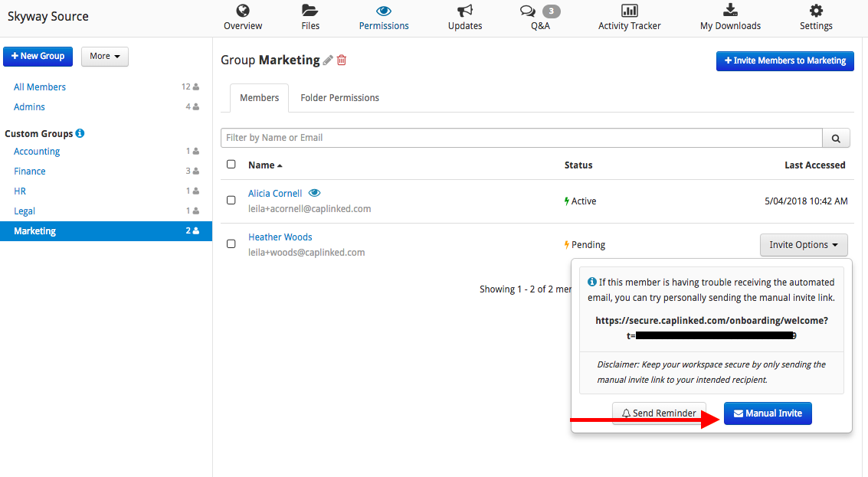Click the Manual Invite button
Screen dimensions: 868x477
[768, 413]
